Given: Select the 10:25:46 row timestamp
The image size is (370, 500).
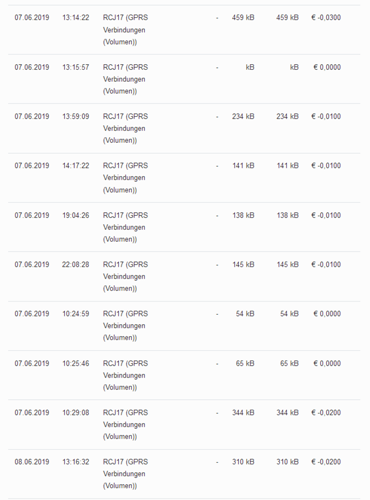Looking at the screenshot, I should coord(76,363).
